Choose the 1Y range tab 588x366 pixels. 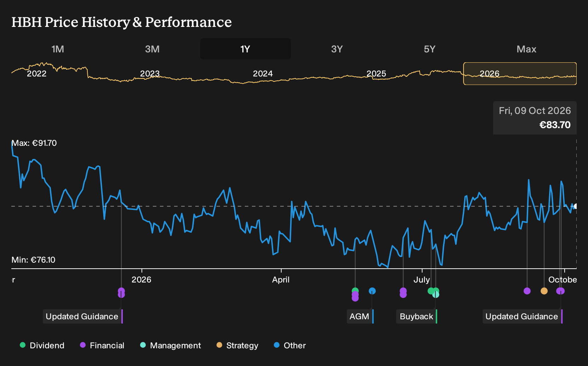tap(245, 49)
